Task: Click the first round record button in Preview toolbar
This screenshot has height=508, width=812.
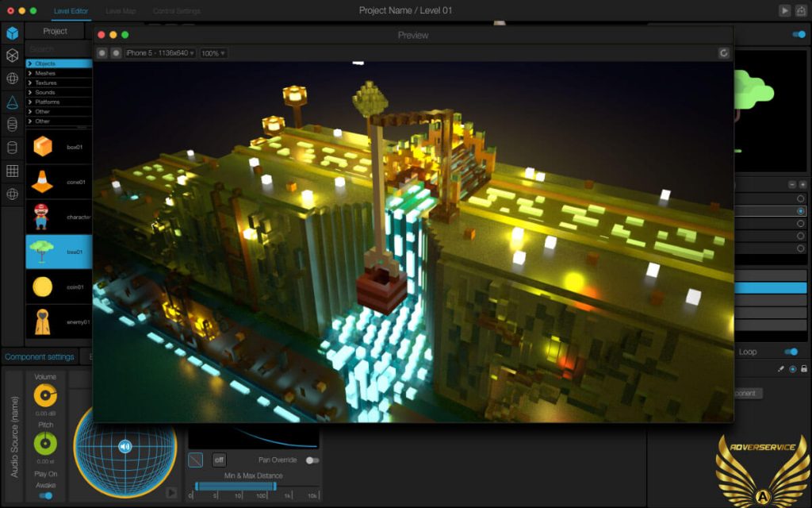Action: pyautogui.click(x=102, y=53)
